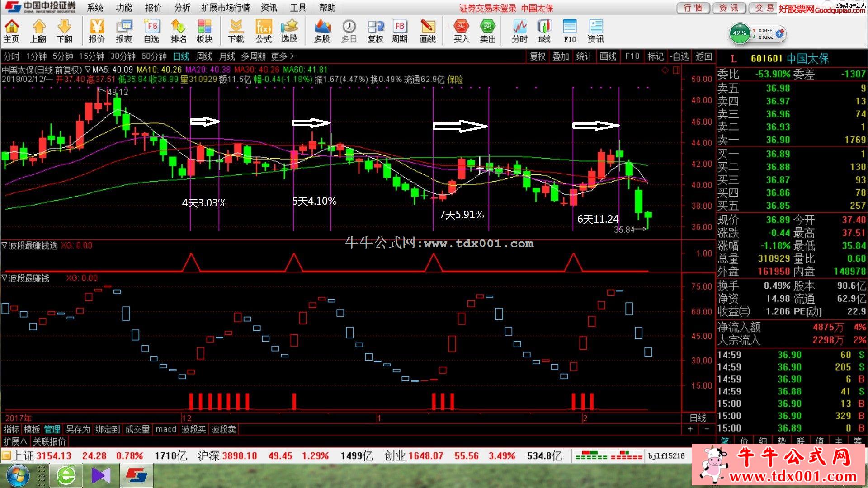
Task: Click the 上翻 page-up arrow icon
Action: point(38,31)
